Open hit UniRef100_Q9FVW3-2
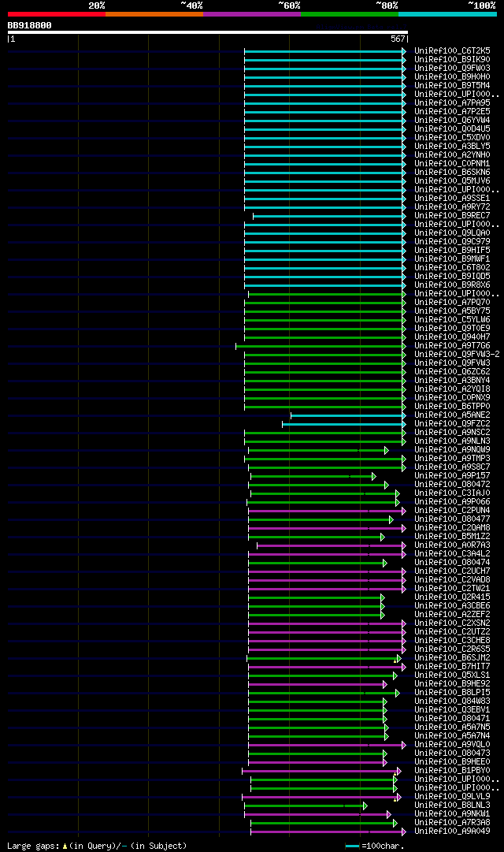 457,355
